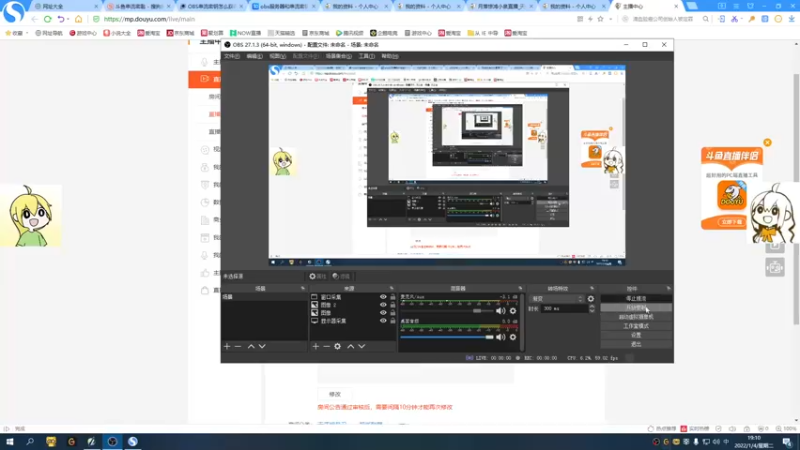Go to the browser home page icon
The height and width of the screenshot is (450, 800).
pos(78,19)
